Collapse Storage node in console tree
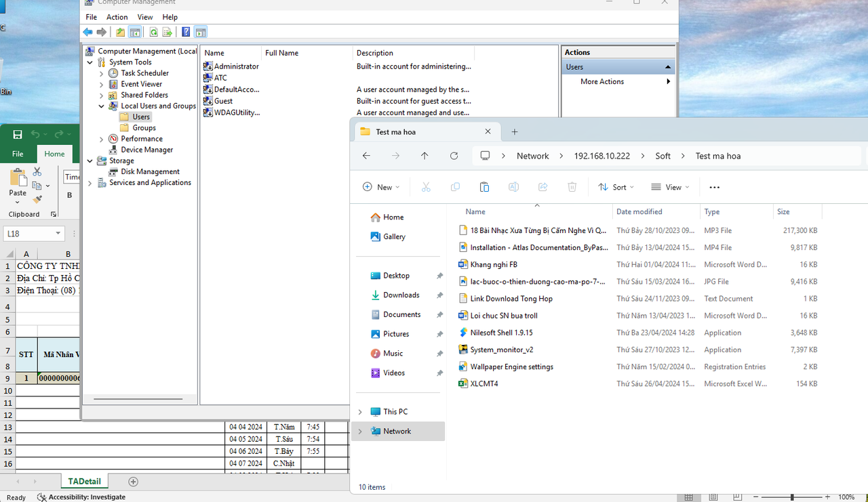 click(91, 161)
